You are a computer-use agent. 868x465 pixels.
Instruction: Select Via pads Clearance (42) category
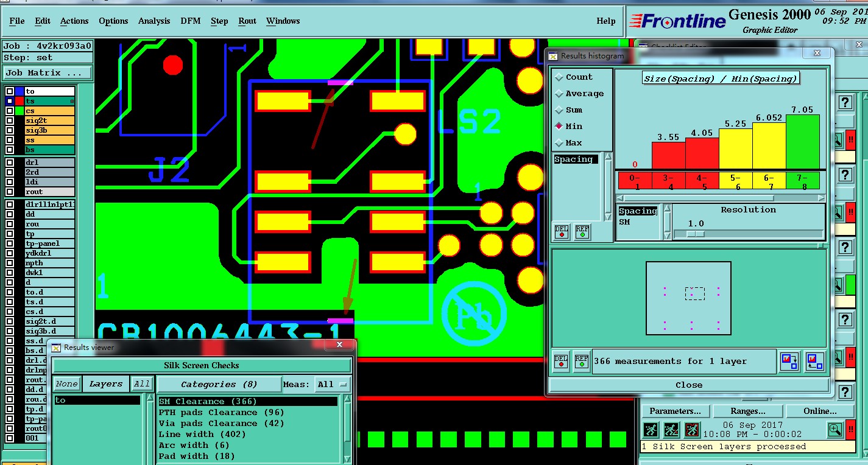(x=248, y=424)
